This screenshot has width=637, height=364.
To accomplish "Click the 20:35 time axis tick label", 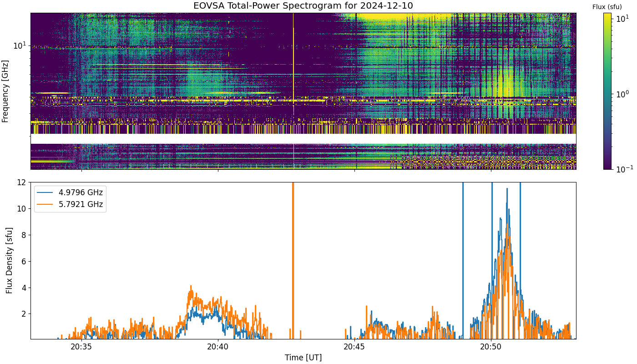I will click(81, 347).
